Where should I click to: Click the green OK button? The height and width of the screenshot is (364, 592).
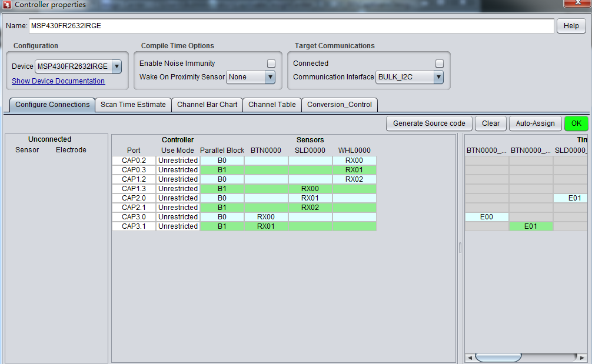click(x=576, y=123)
